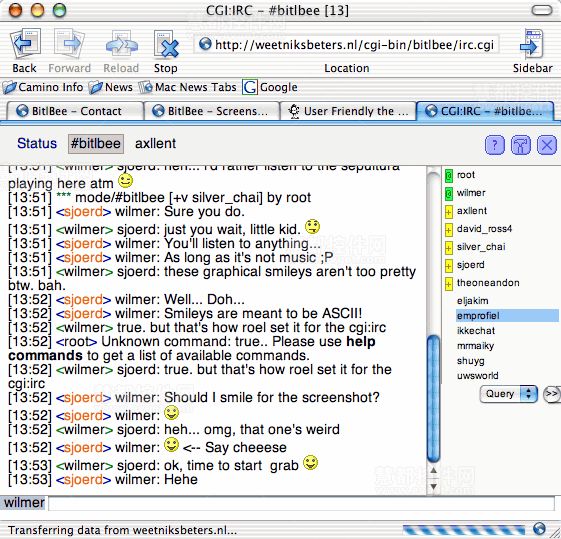Open the axllent query window
The image size is (561, 539).
pyautogui.click(x=155, y=143)
